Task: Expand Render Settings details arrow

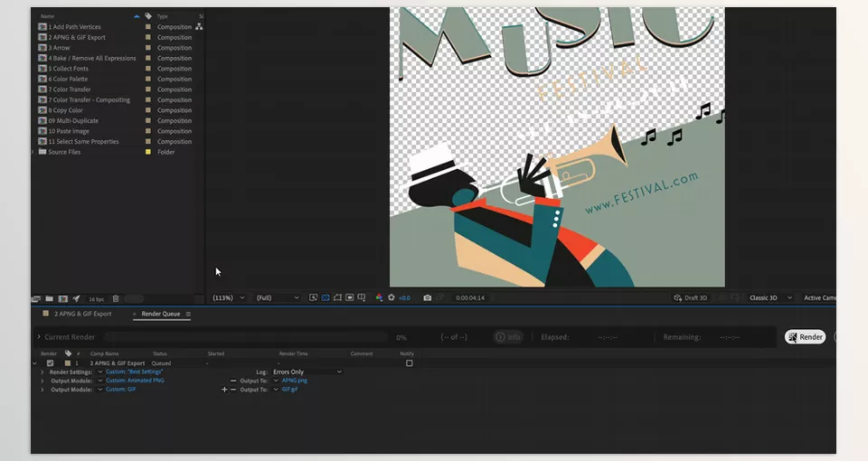Action: tap(42, 372)
